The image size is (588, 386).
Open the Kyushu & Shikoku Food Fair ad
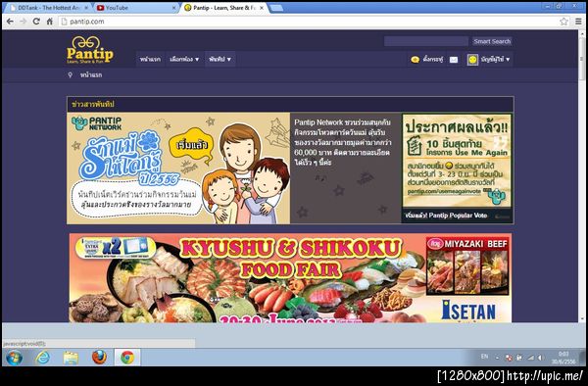point(290,277)
